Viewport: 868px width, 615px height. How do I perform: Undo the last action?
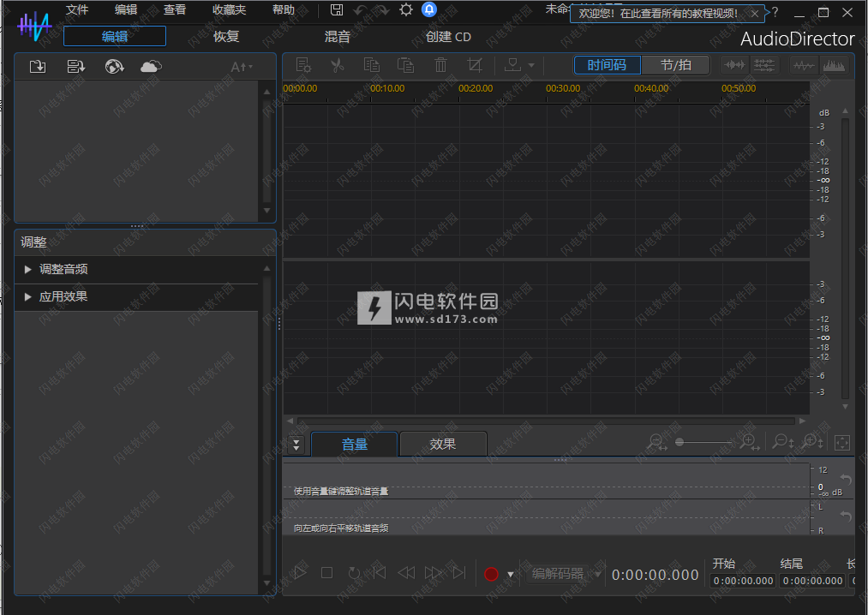361,10
